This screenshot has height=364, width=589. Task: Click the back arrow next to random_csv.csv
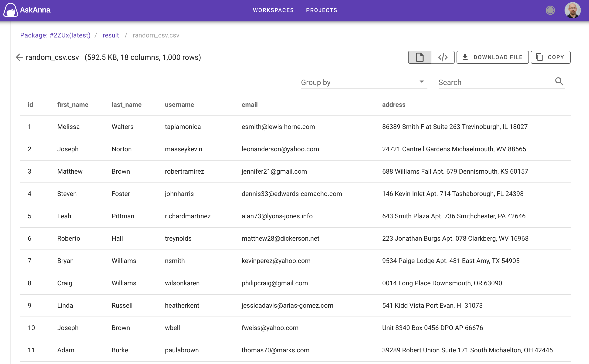point(20,57)
